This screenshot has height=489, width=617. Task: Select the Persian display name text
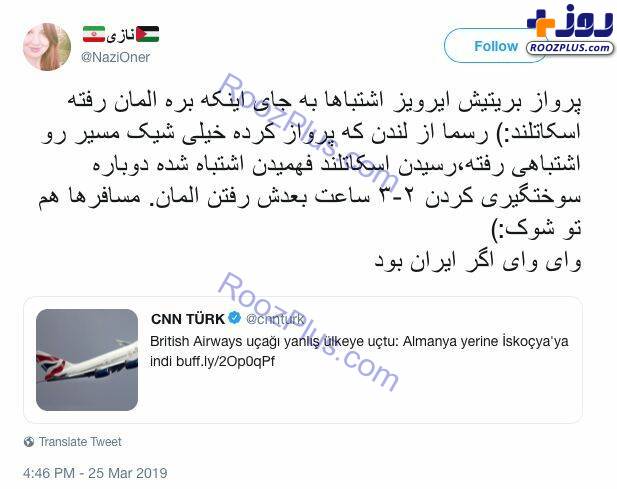coord(120,35)
